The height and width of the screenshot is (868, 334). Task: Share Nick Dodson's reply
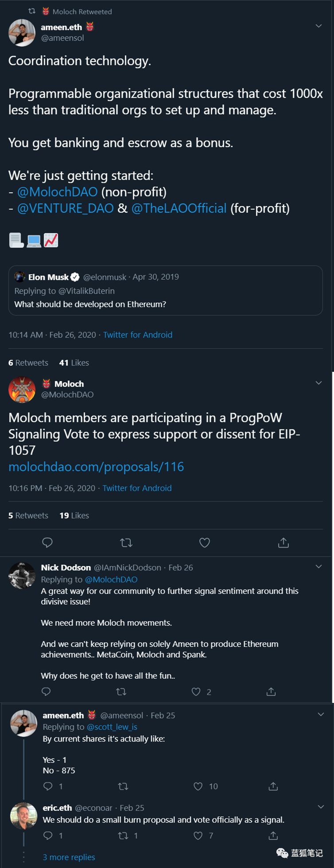[271, 691]
